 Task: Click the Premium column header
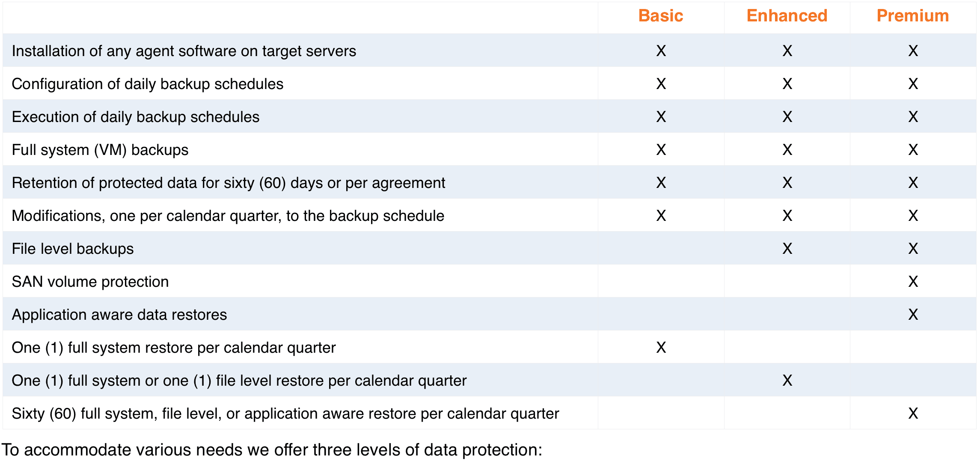913,16
